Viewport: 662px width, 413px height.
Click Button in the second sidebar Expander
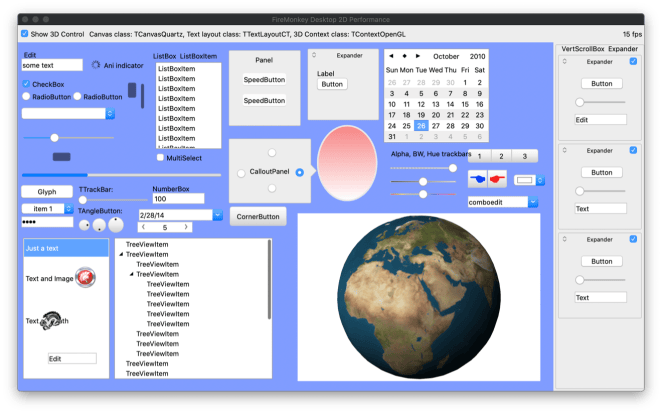tap(602, 172)
